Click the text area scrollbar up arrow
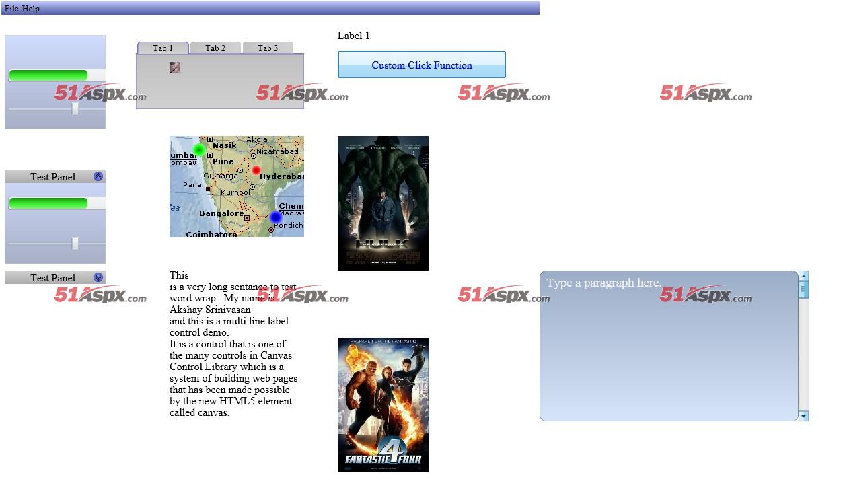843x504 pixels. click(x=803, y=276)
